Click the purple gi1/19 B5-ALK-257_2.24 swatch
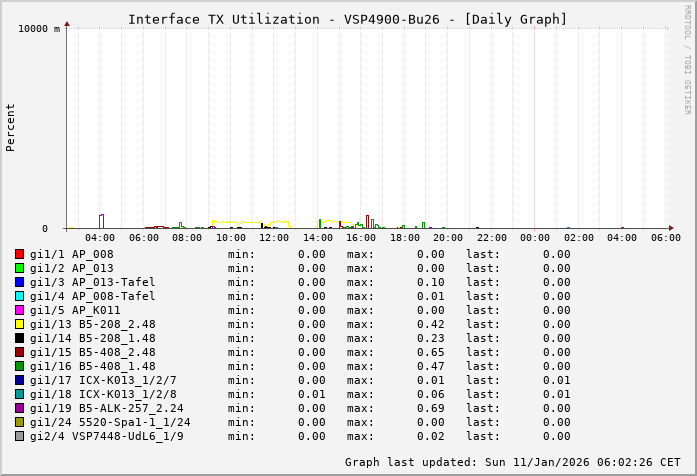The width and height of the screenshot is (697, 476). point(19,408)
